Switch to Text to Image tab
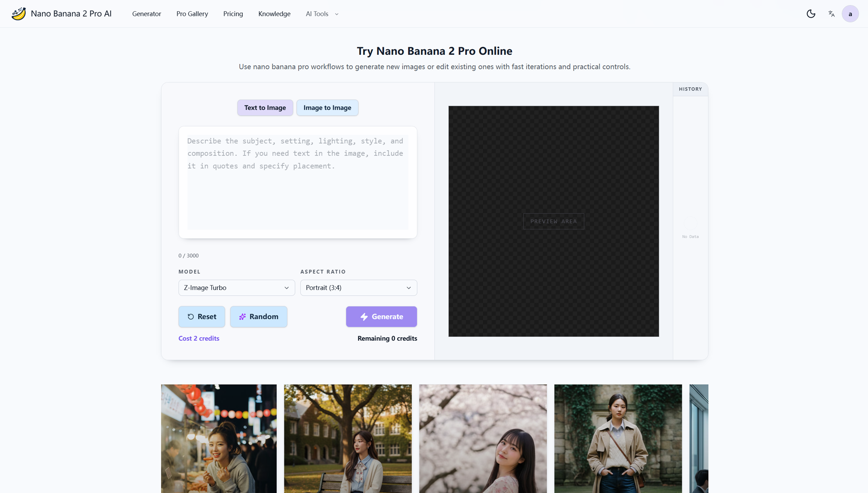 click(265, 108)
